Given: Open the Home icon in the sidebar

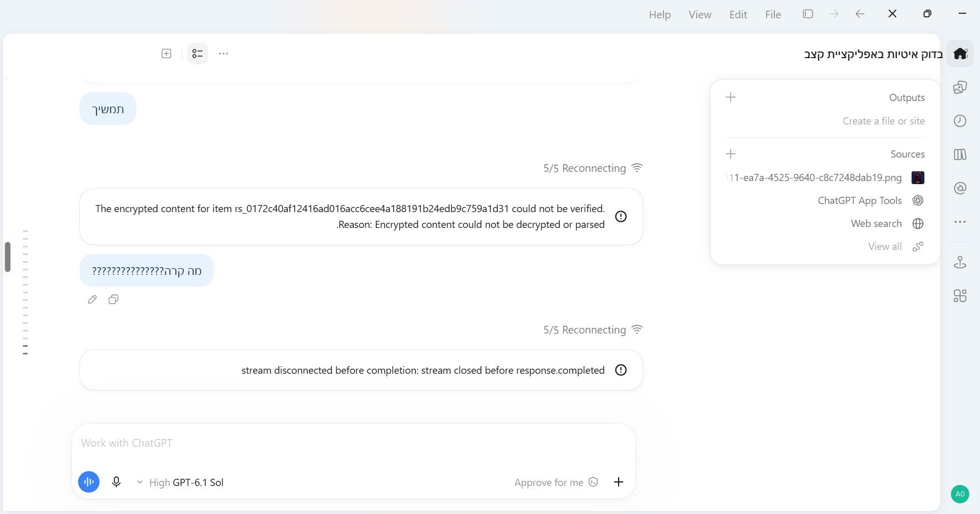Looking at the screenshot, I should [x=960, y=53].
